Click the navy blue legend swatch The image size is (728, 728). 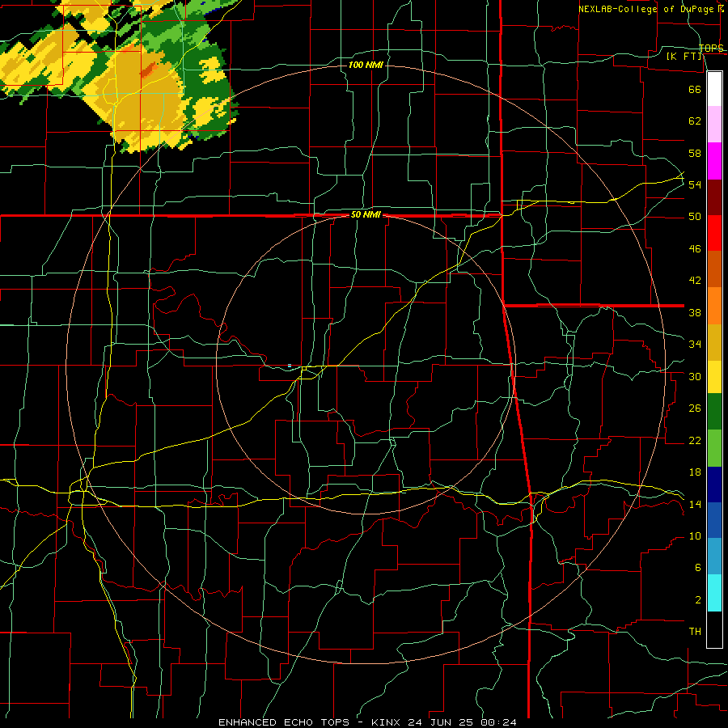tap(714, 485)
